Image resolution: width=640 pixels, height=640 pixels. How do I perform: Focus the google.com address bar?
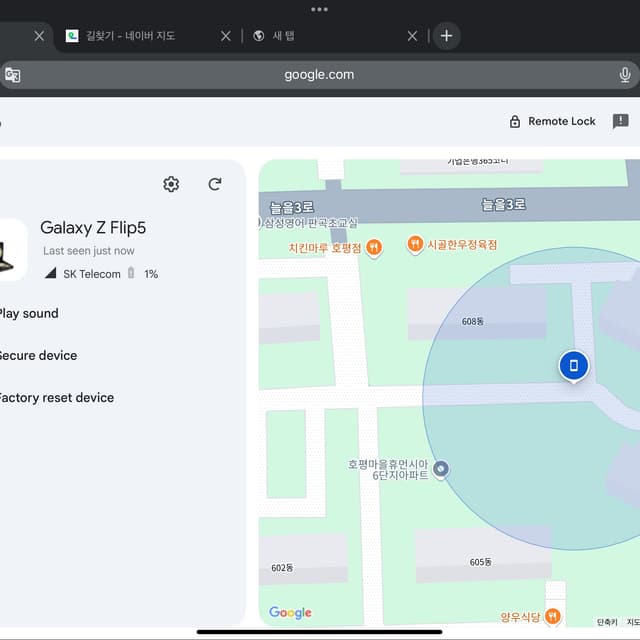click(319, 75)
